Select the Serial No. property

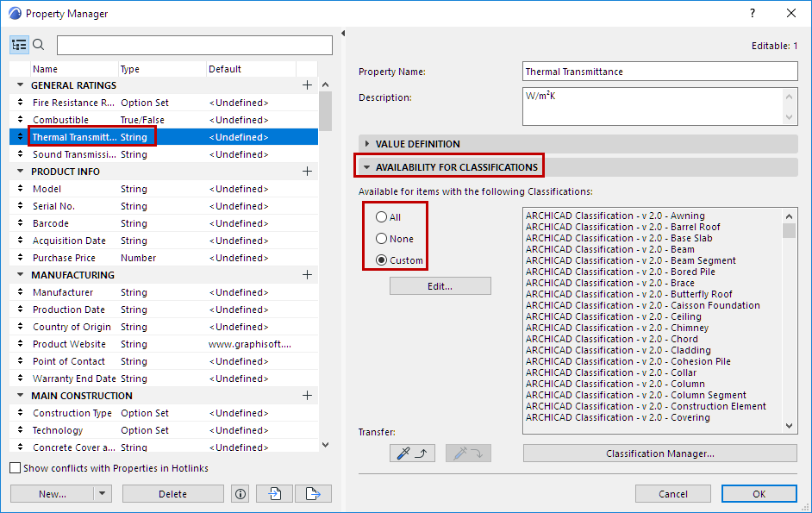pyautogui.click(x=164, y=206)
